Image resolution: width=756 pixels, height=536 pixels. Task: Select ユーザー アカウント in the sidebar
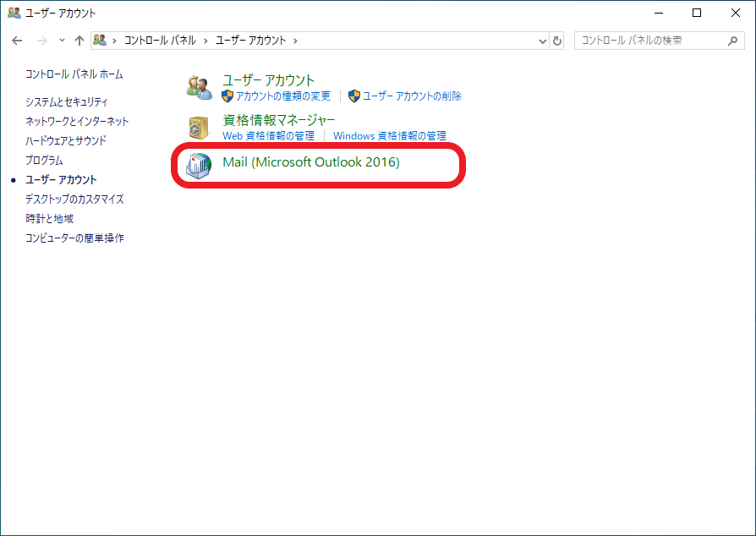coord(61,180)
